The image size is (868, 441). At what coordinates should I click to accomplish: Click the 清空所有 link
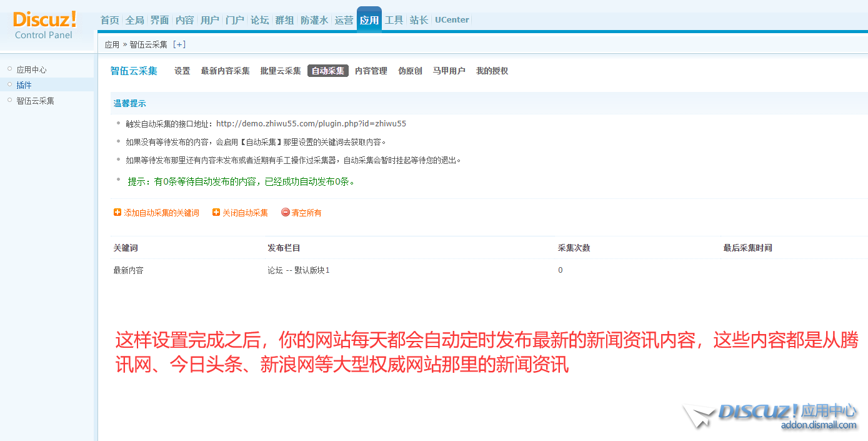click(x=306, y=213)
